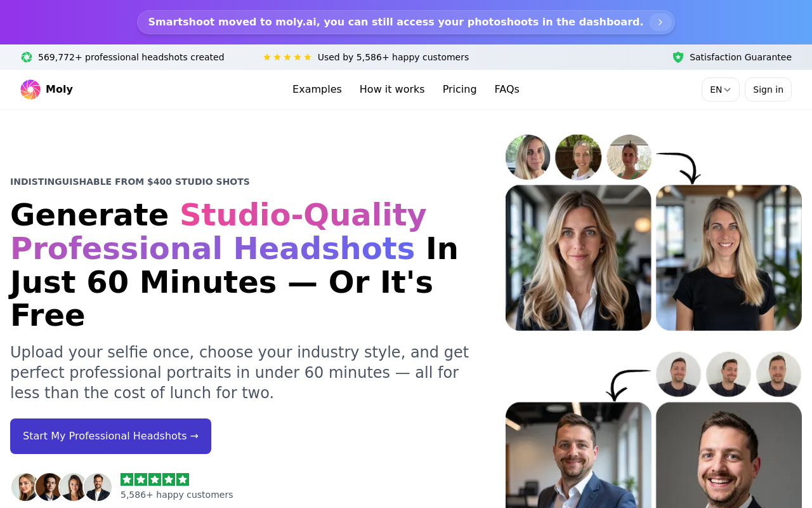Image resolution: width=812 pixels, height=508 pixels.
Task: Click the five yellow stars rating
Action: click(287, 57)
